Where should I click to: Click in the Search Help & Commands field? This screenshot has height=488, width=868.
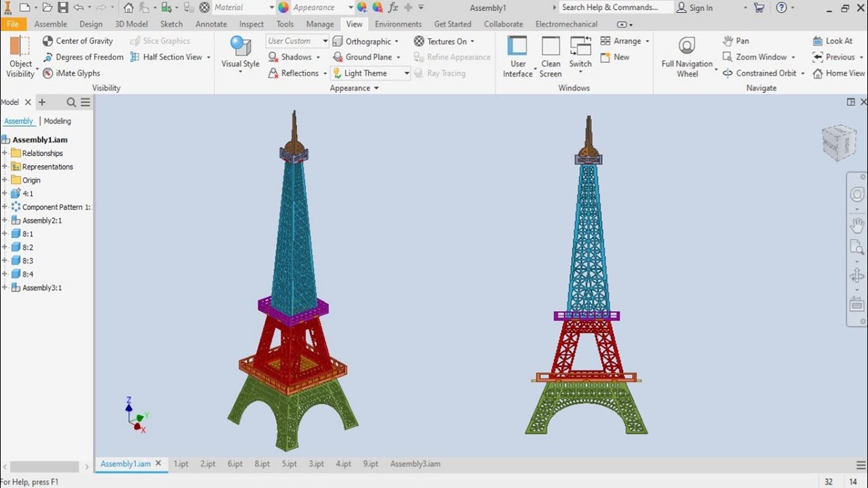point(616,7)
